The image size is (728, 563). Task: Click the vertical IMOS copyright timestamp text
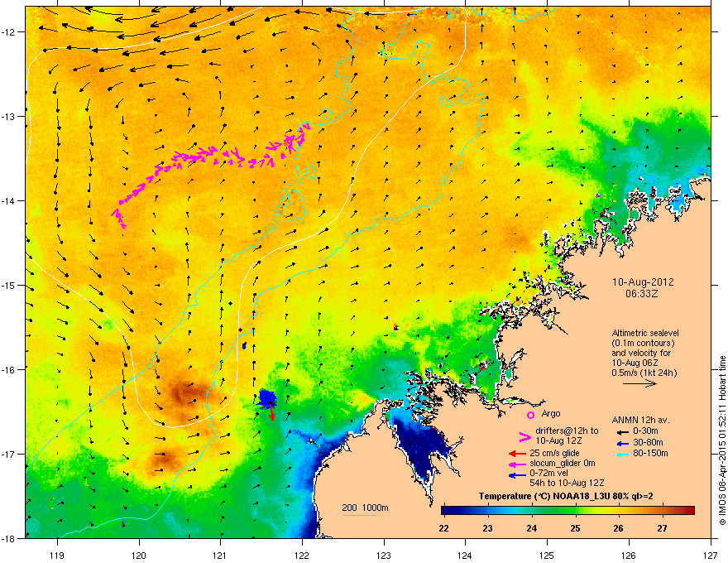coord(722,440)
